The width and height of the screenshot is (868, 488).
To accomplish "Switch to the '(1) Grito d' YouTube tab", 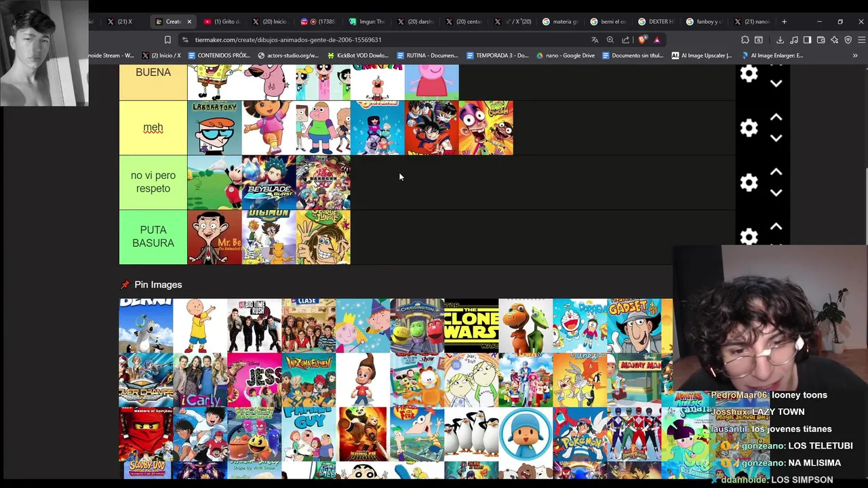I will tap(221, 22).
